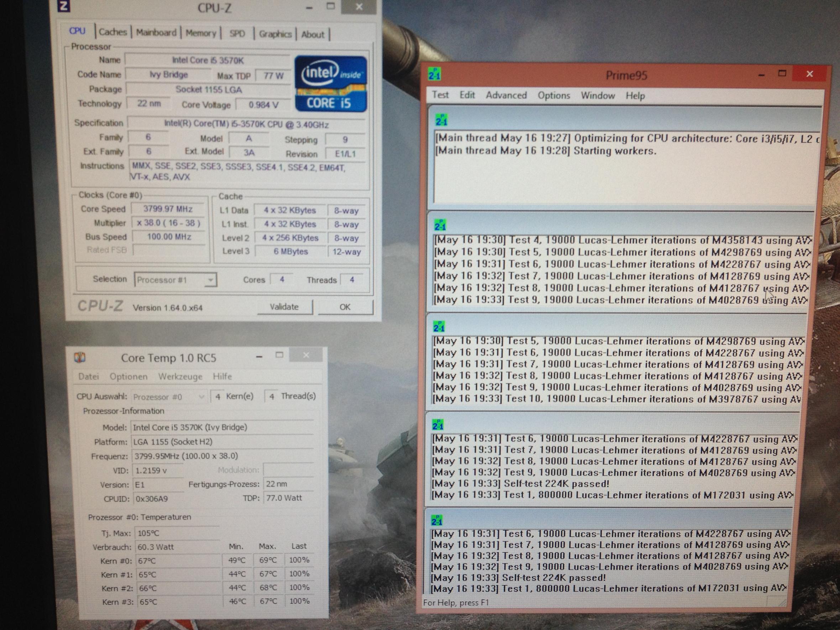840x630 pixels.
Task: Click the Core Temp title bar icon
Action: coord(80,357)
